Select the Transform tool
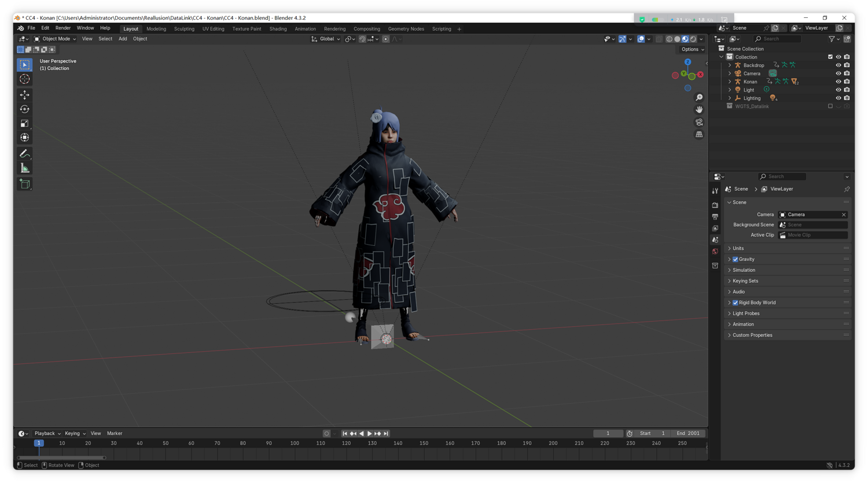The width and height of the screenshot is (868, 483). pos(24,138)
